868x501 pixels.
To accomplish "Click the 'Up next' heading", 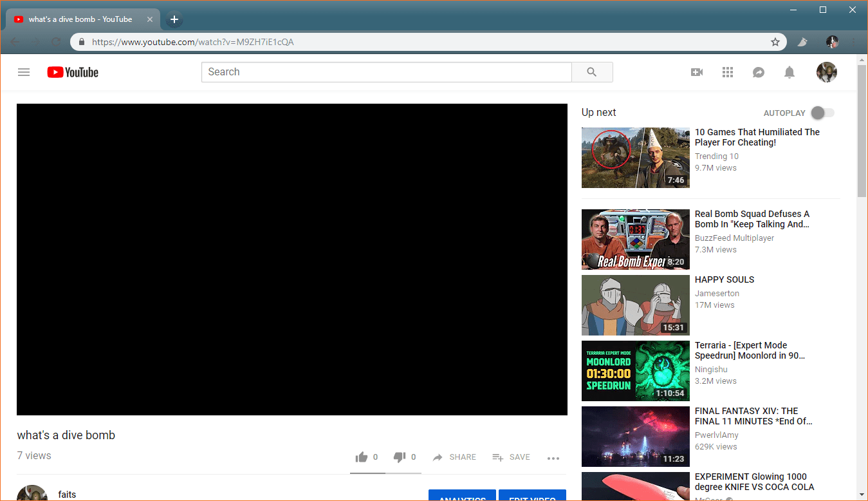I will [599, 113].
